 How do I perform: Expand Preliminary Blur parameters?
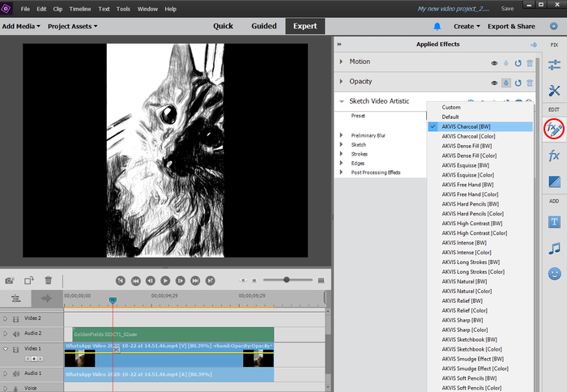[341, 135]
